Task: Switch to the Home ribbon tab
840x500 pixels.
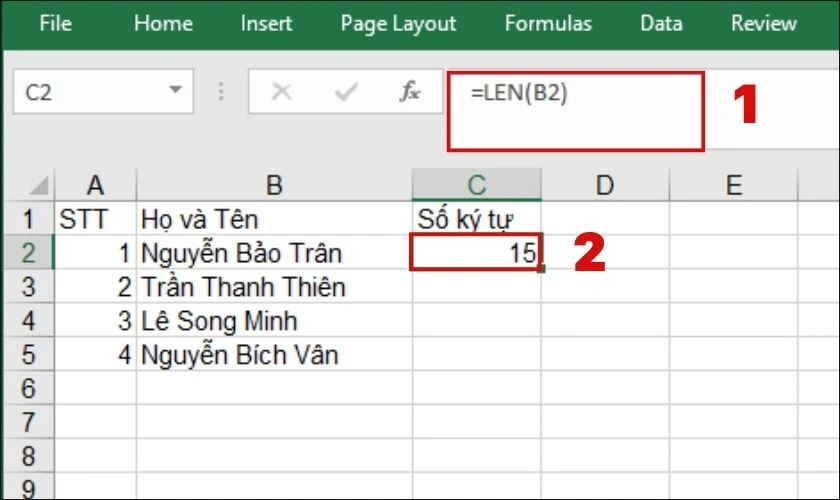Action: [x=163, y=24]
